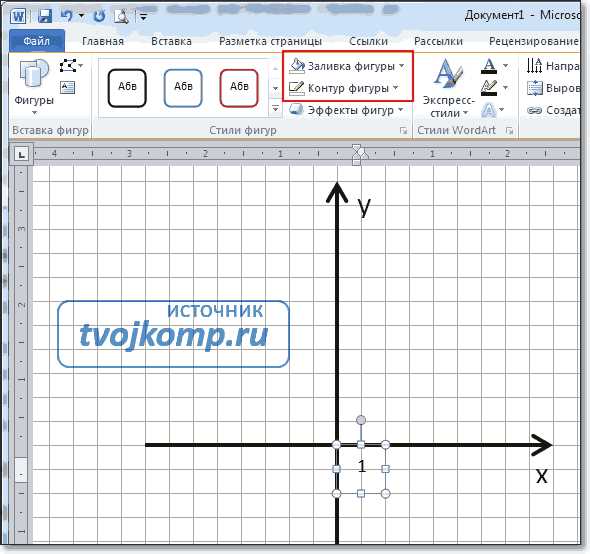Switch to the Вставка tab
590x554 pixels.
pyautogui.click(x=171, y=41)
